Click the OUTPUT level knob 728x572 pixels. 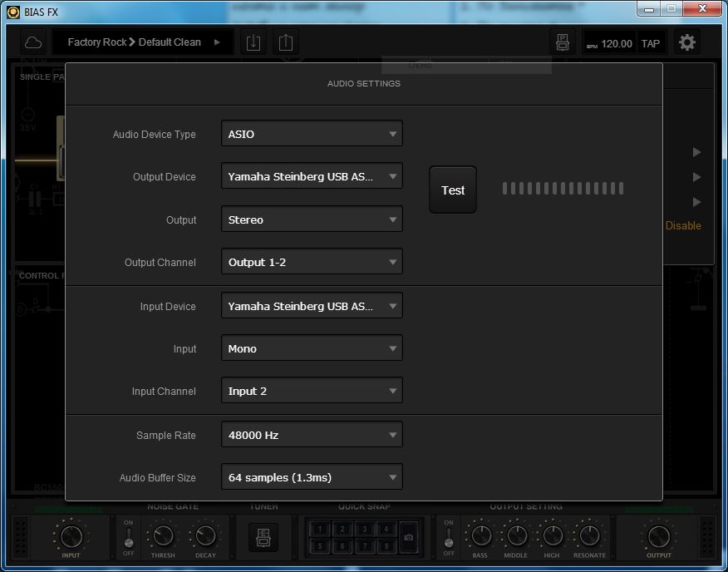(x=658, y=537)
